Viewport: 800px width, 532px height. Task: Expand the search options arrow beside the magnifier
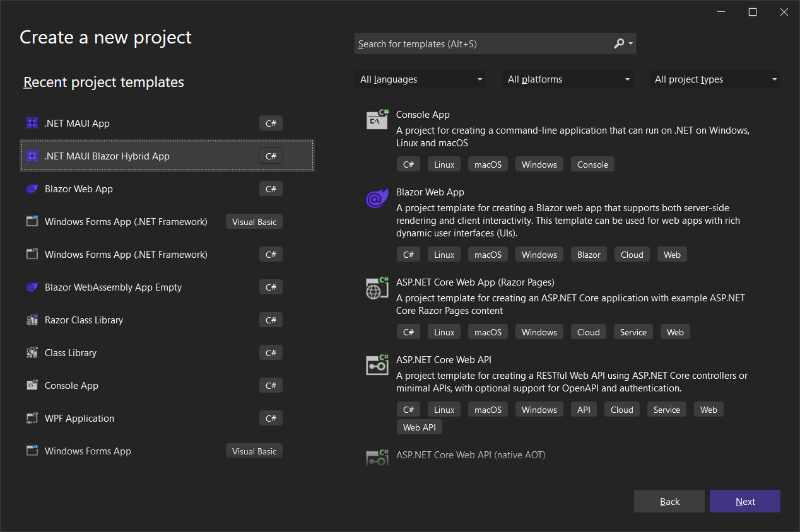[630, 44]
